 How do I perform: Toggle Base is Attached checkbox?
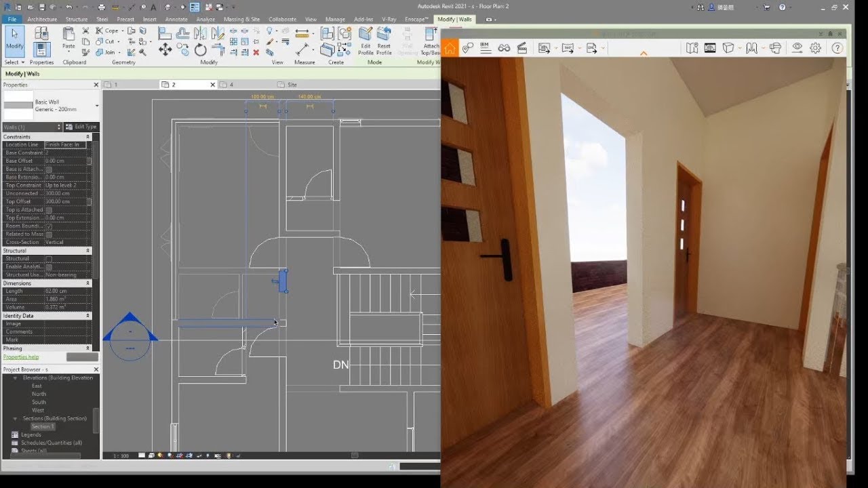pyautogui.click(x=49, y=169)
